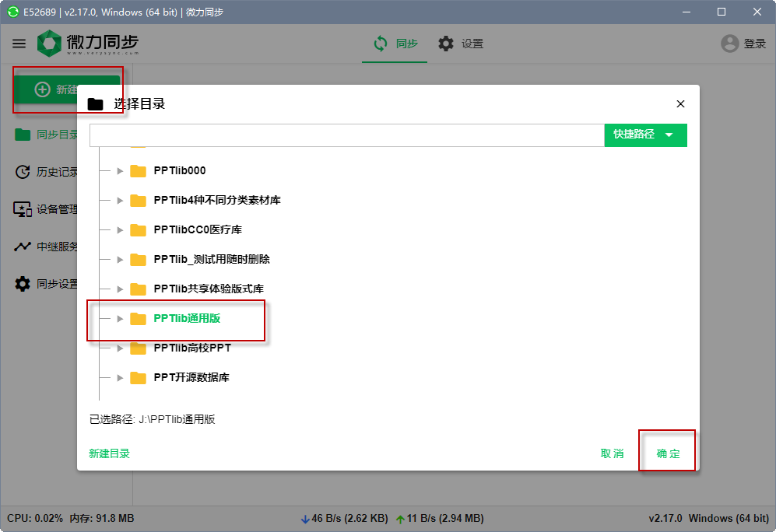Click the settings gear icon in top bar
776x532 pixels.
(446, 44)
